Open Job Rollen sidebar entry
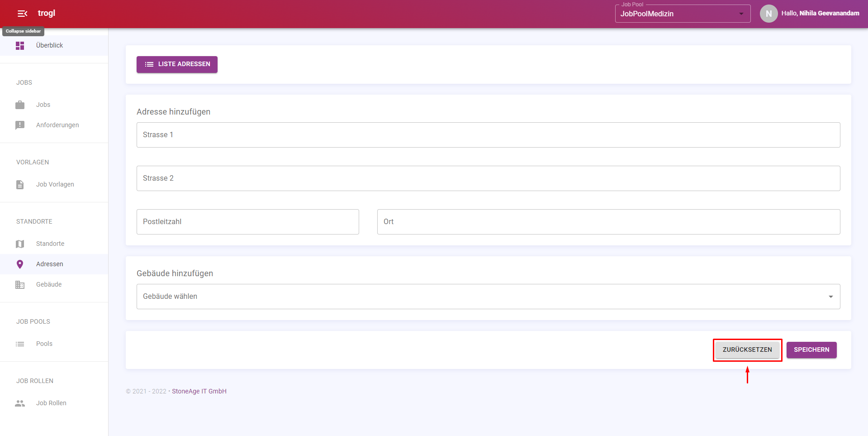 coord(54,403)
